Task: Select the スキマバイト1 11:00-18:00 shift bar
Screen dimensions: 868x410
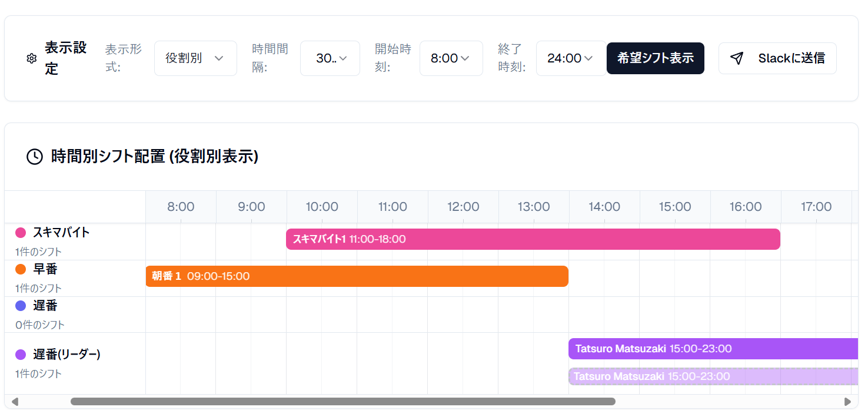Action: (x=533, y=239)
